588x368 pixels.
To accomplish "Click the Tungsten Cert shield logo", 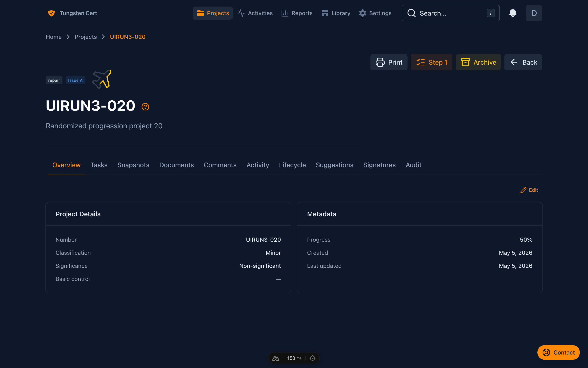I will point(51,13).
